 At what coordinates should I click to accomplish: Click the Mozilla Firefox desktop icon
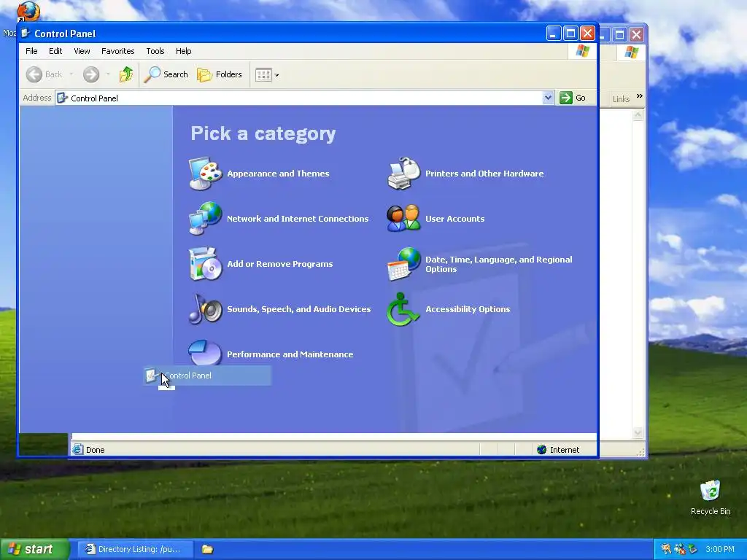(x=28, y=11)
